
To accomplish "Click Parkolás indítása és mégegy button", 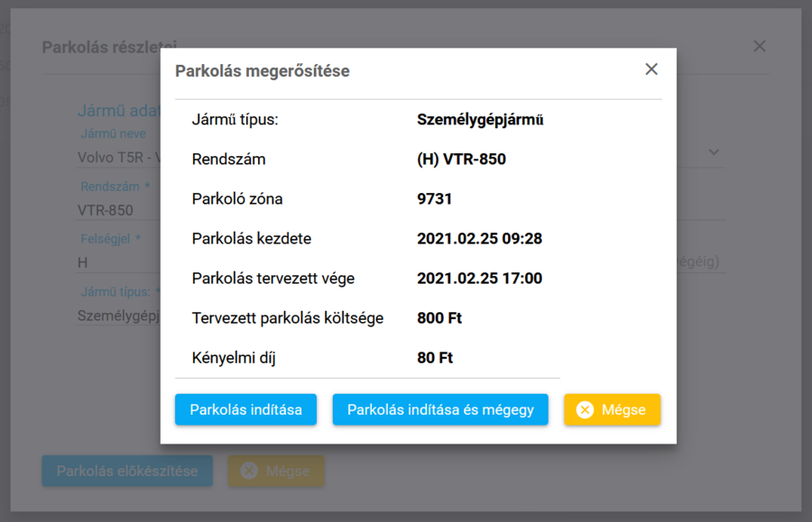I will coord(440,409).
